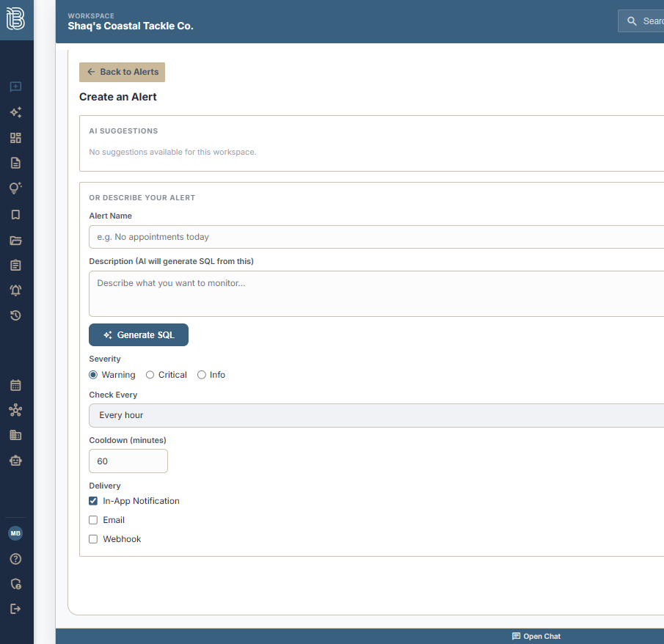Open the AI sparkles sidebar icon
Screen dimensions: 664x644
pos(15,112)
